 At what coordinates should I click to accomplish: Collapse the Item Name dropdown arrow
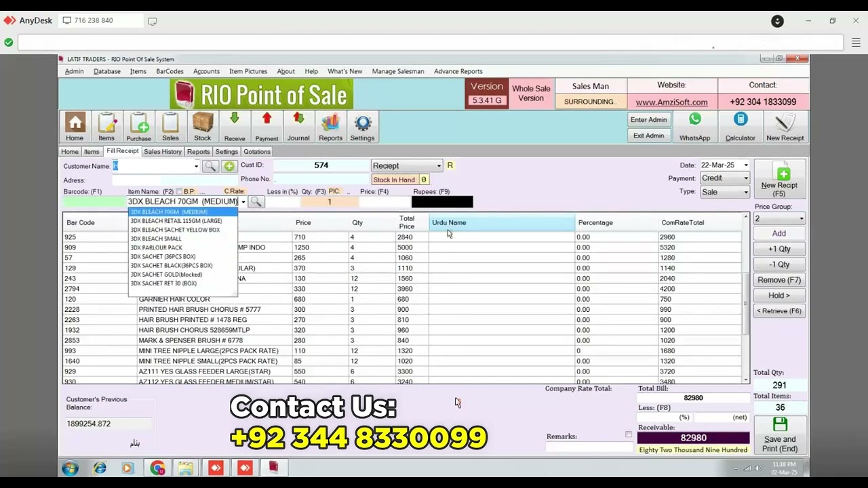[243, 202]
